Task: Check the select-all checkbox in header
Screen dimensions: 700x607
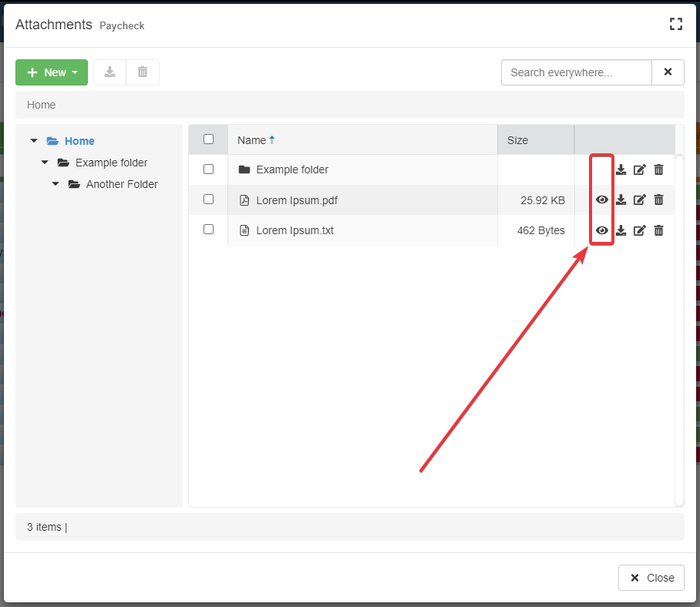Action: pyautogui.click(x=208, y=139)
